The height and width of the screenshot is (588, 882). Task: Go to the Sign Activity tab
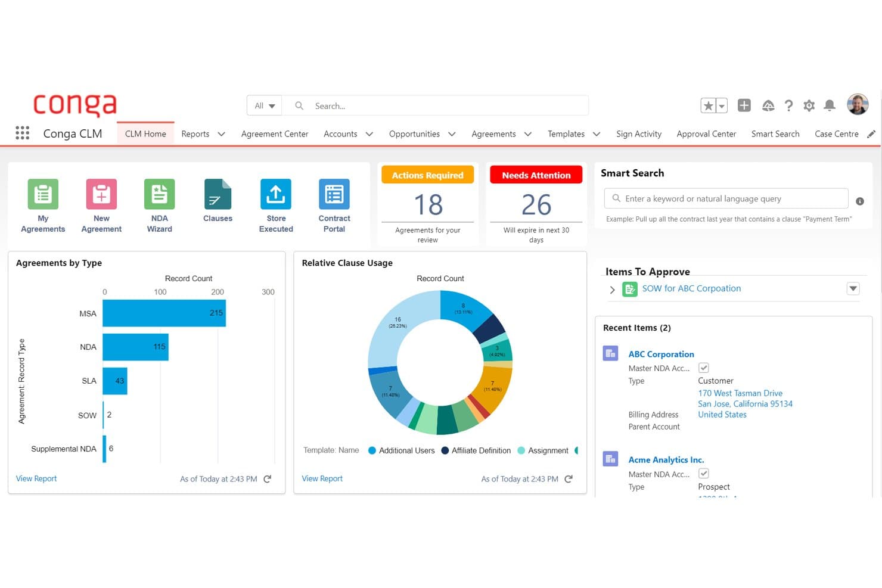(x=639, y=134)
